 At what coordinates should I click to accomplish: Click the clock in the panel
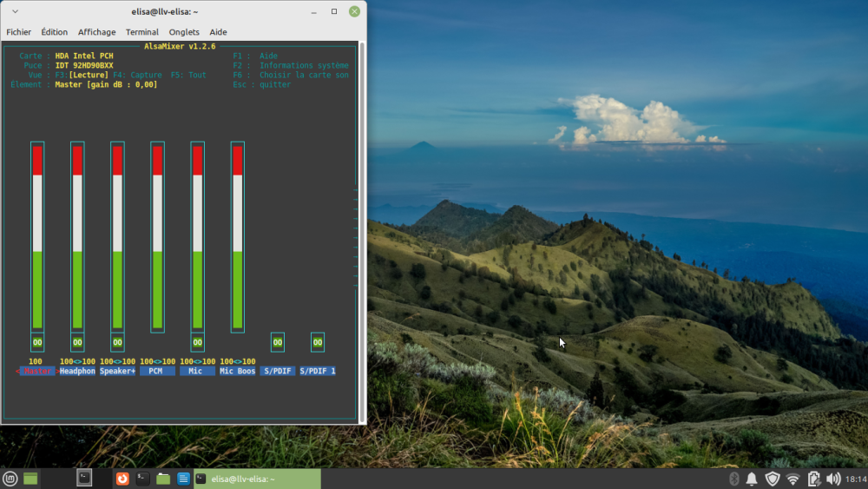coord(855,479)
